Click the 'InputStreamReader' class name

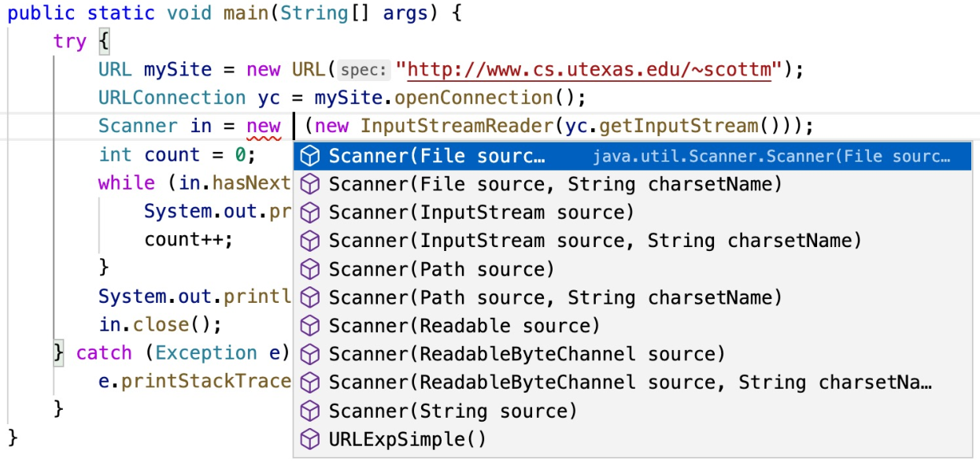(x=457, y=127)
